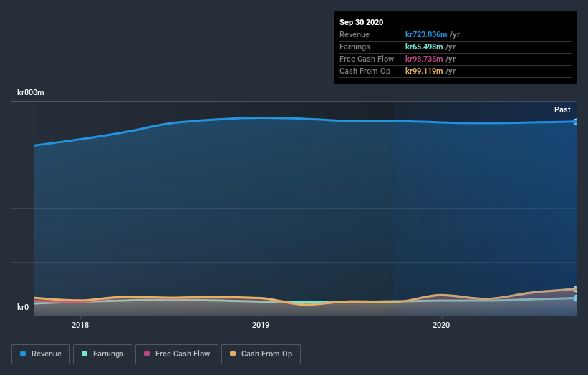Select the Cash From Op end data point
Screen dimensions: 588x375
pyautogui.click(x=575, y=289)
